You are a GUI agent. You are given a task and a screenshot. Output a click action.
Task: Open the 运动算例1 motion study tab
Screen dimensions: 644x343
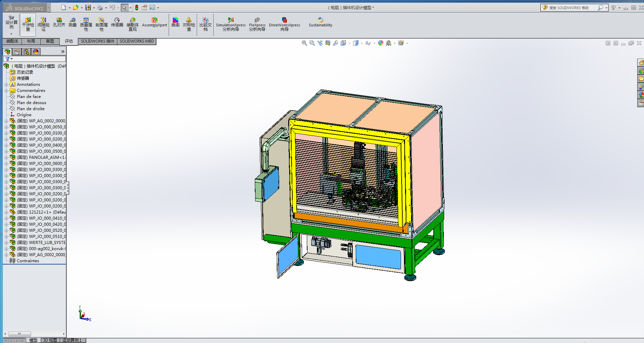[x=72, y=340]
